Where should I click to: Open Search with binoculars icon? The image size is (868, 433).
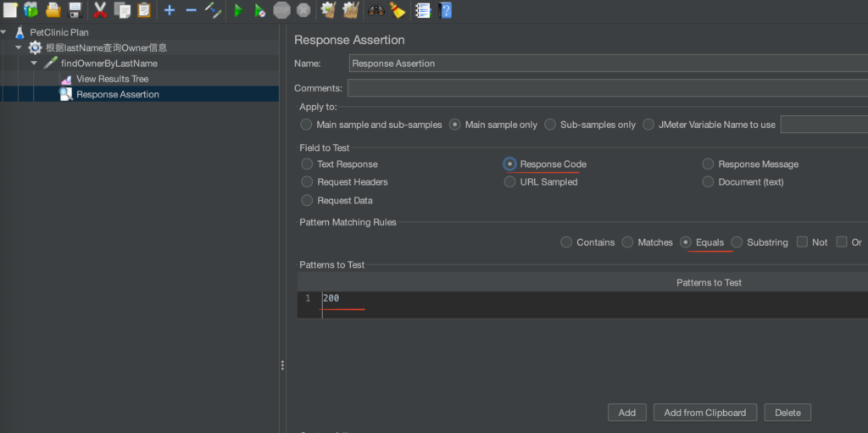tap(376, 10)
